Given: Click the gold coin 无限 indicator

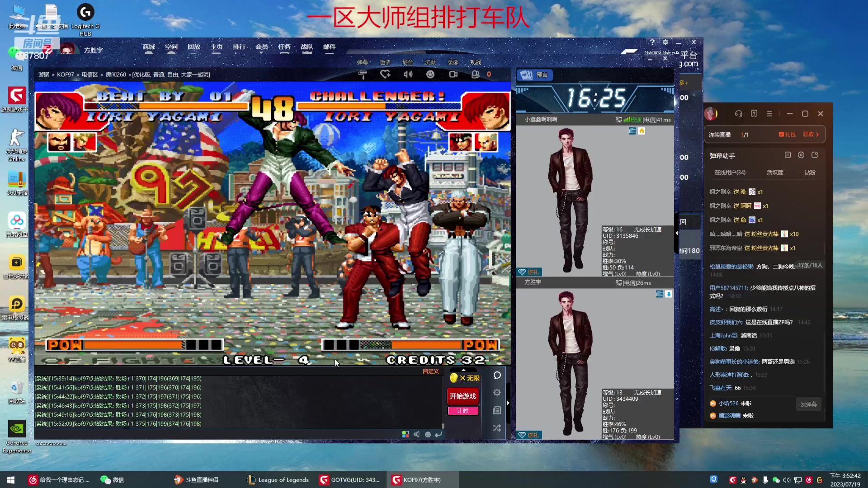Looking at the screenshot, I should [x=465, y=378].
